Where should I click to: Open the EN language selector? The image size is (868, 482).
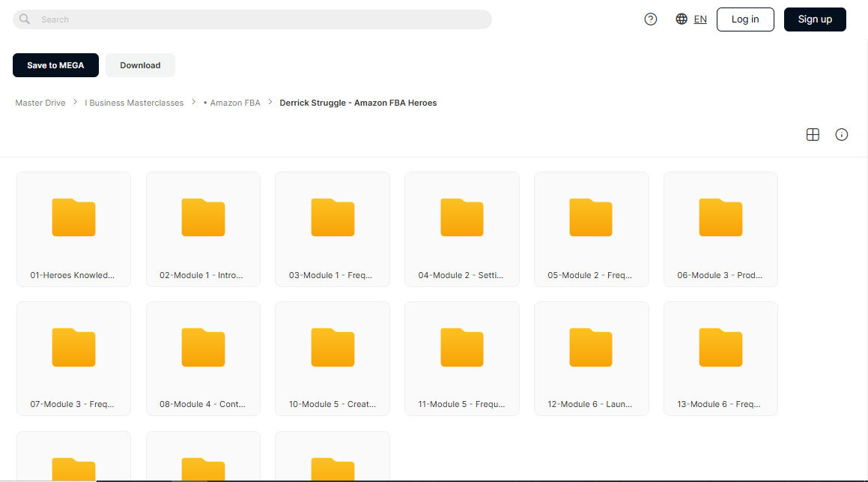[x=700, y=19]
